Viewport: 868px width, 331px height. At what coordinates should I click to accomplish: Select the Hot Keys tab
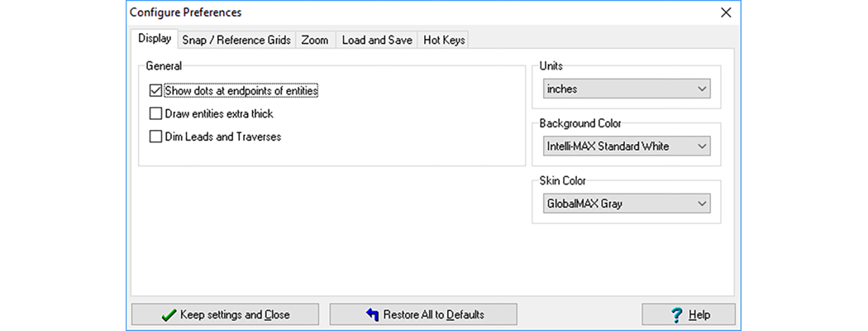point(444,40)
